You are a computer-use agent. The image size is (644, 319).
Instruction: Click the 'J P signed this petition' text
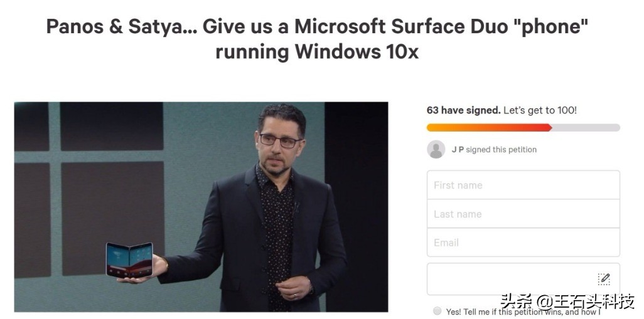click(494, 150)
